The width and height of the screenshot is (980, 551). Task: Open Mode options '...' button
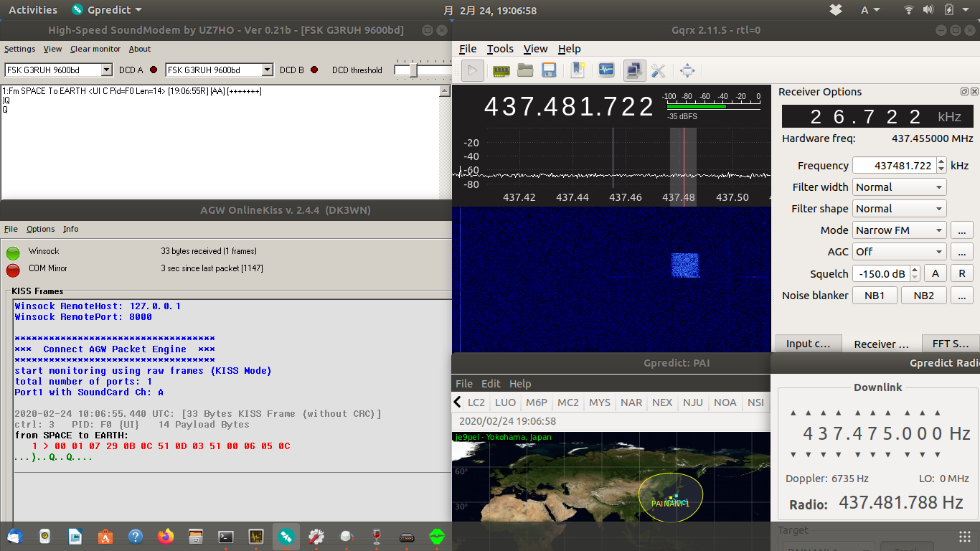pyautogui.click(x=962, y=230)
